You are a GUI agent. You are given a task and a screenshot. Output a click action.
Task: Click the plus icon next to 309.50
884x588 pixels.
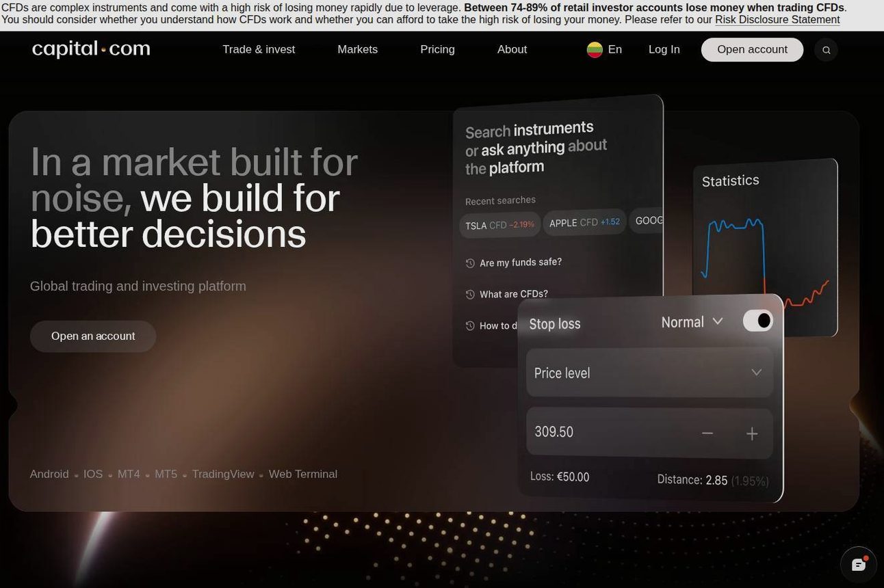[752, 434]
